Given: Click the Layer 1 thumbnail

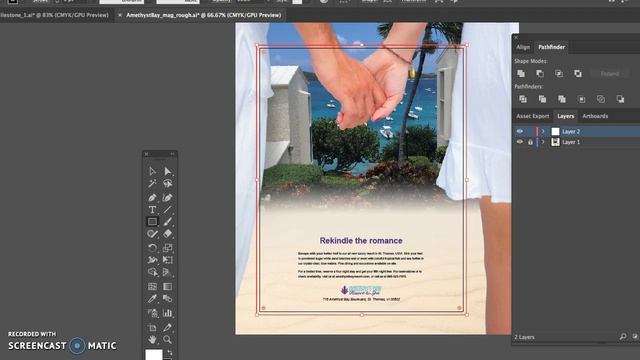Looking at the screenshot, I should point(555,142).
